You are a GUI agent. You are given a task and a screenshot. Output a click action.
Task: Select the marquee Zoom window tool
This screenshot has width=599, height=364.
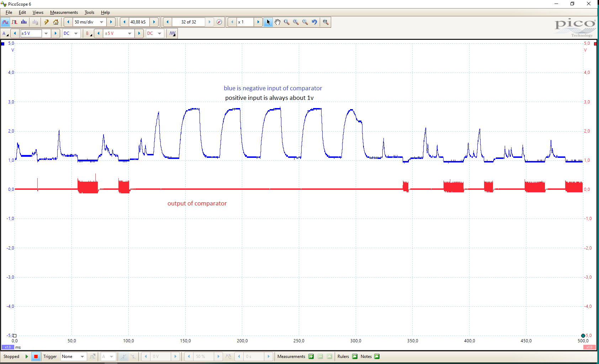tap(287, 22)
